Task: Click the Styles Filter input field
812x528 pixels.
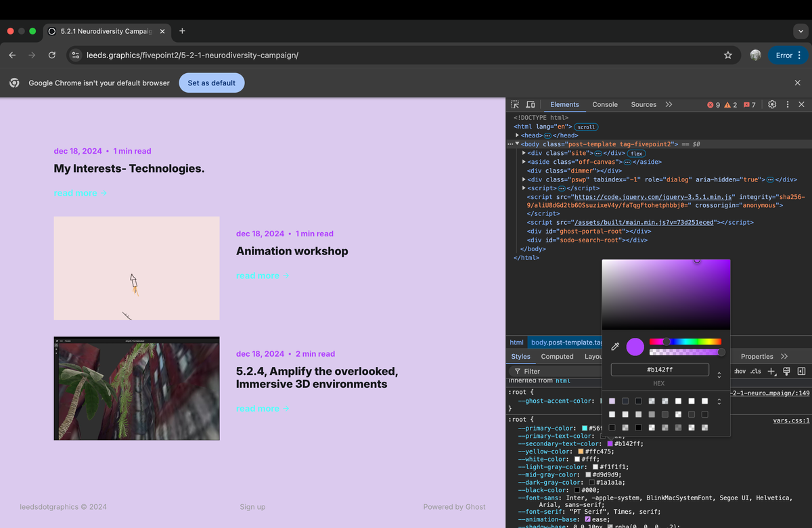Action: click(555, 371)
